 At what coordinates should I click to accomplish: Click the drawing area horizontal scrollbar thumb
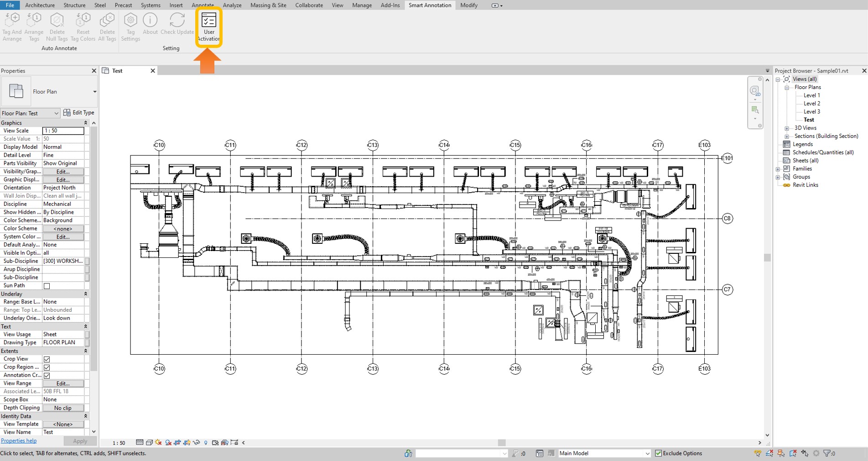point(502,443)
